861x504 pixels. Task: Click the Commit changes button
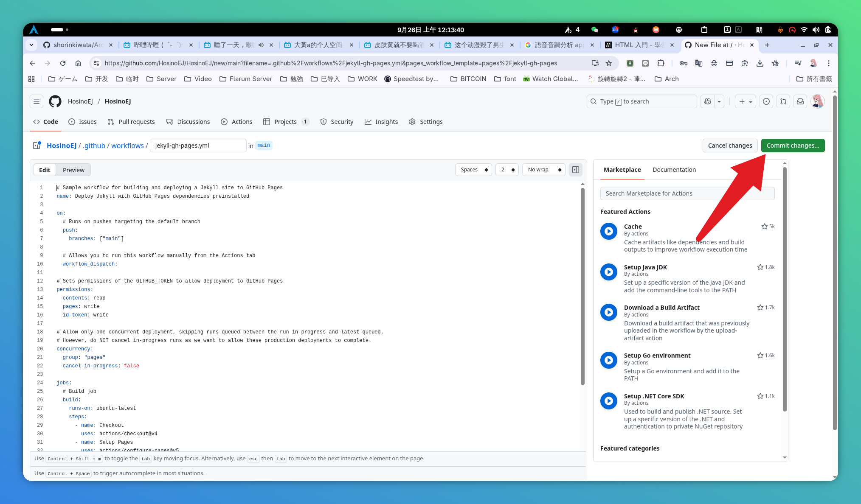coord(793,146)
